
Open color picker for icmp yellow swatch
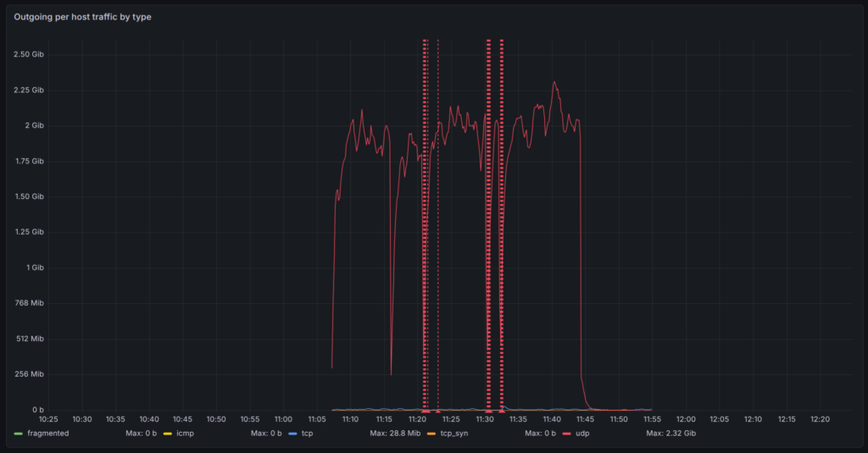pyautogui.click(x=167, y=434)
